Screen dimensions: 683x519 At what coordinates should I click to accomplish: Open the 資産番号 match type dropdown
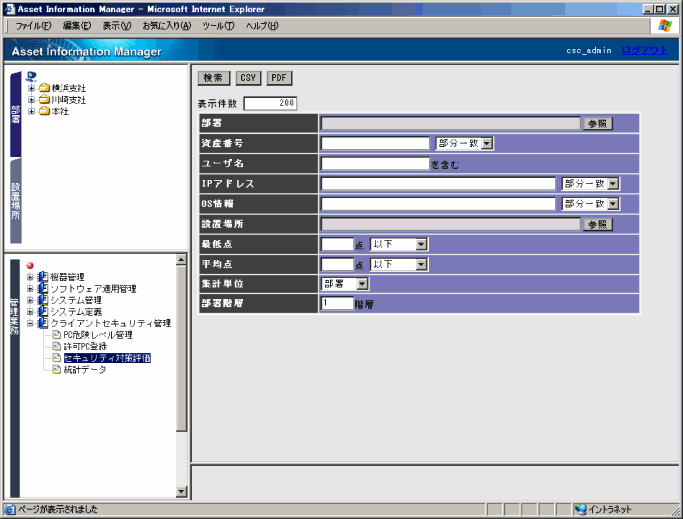pyautogui.click(x=487, y=144)
